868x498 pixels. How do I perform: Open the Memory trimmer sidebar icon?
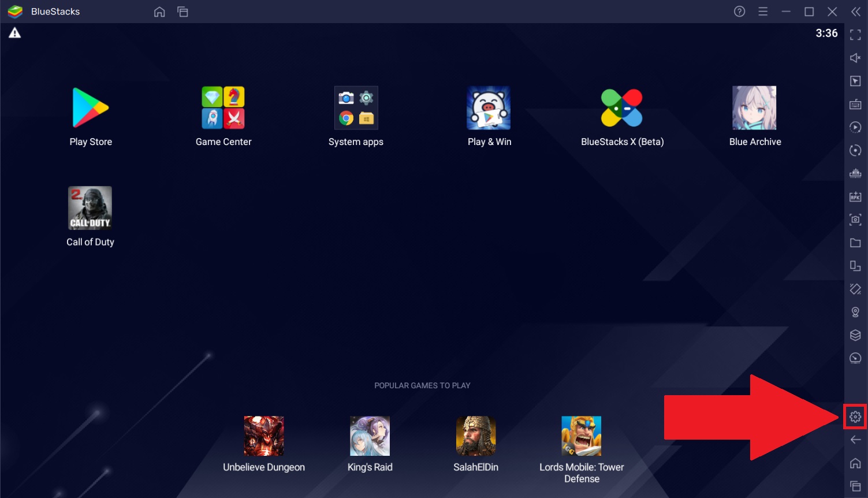[855, 173]
